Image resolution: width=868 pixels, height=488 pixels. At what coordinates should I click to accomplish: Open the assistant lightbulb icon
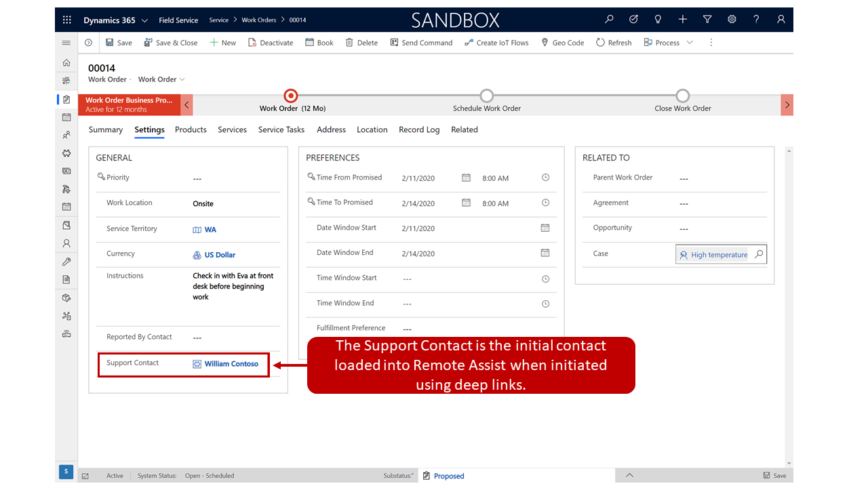click(658, 20)
